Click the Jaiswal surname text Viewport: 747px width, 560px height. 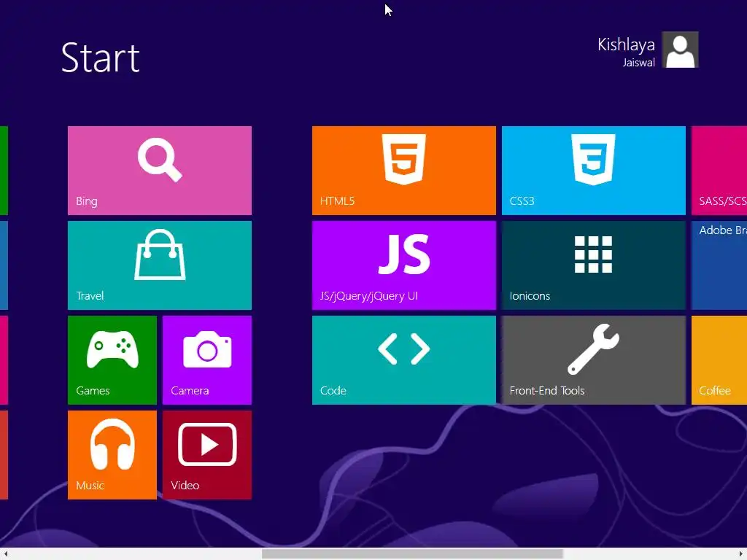click(639, 63)
